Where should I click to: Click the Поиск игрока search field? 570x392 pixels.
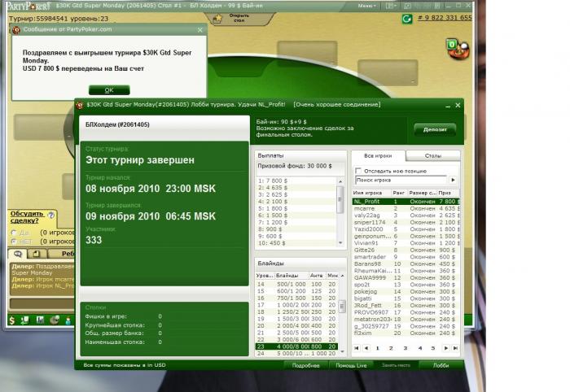(401, 180)
